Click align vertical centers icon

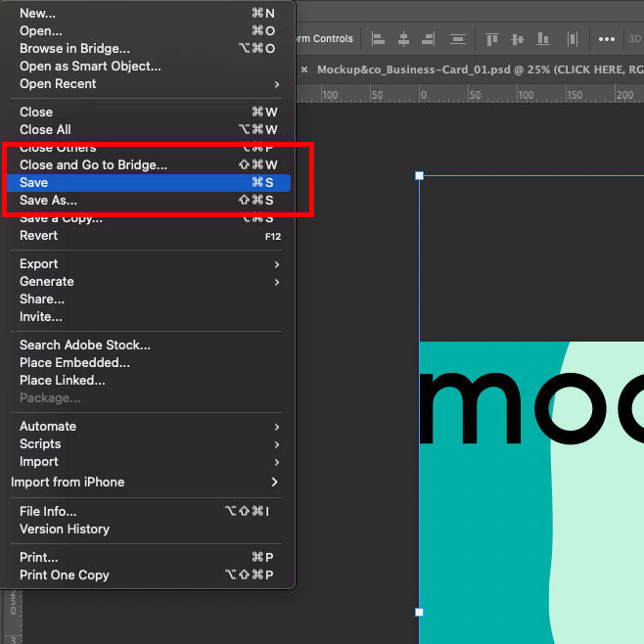pos(519,39)
